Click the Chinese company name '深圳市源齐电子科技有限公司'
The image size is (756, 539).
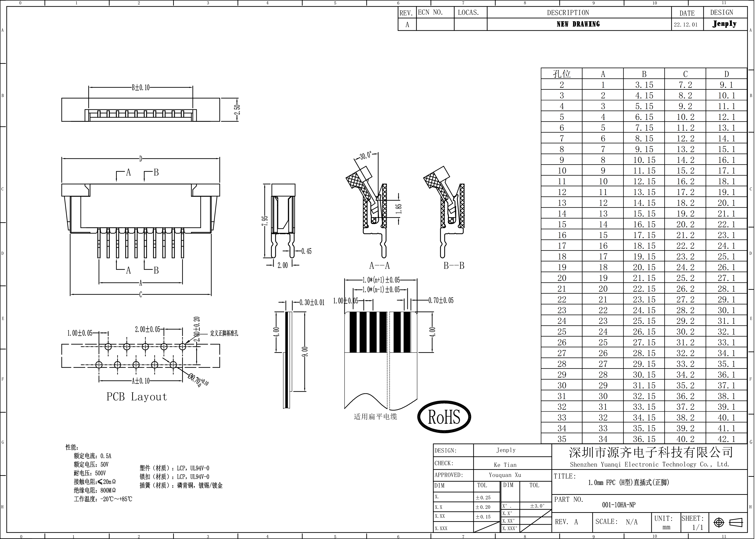click(x=651, y=452)
